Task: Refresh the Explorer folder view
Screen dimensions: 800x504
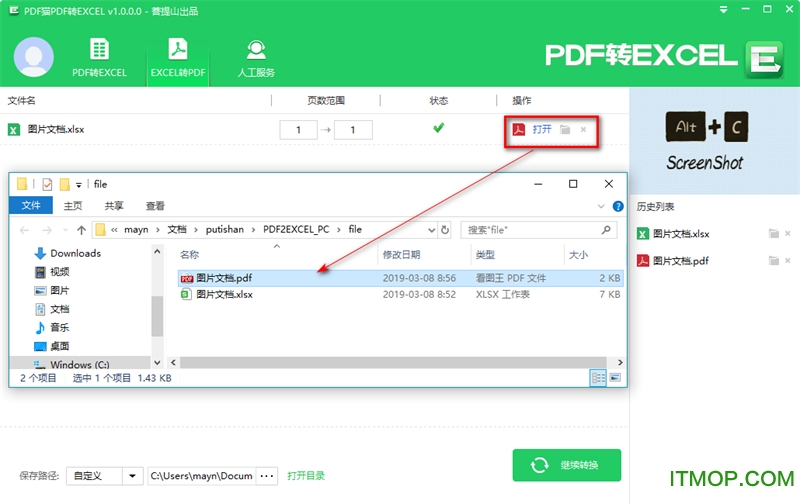Action: click(445, 230)
